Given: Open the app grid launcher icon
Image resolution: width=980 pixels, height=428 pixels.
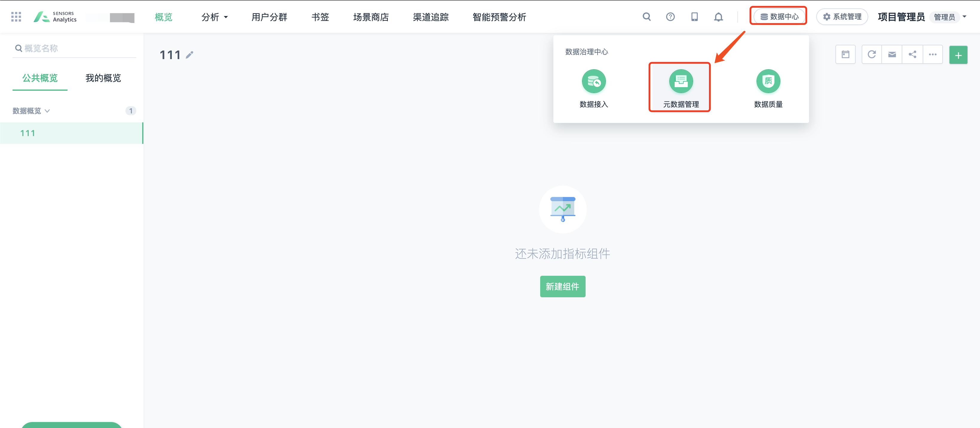Looking at the screenshot, I should pos(16,17).
